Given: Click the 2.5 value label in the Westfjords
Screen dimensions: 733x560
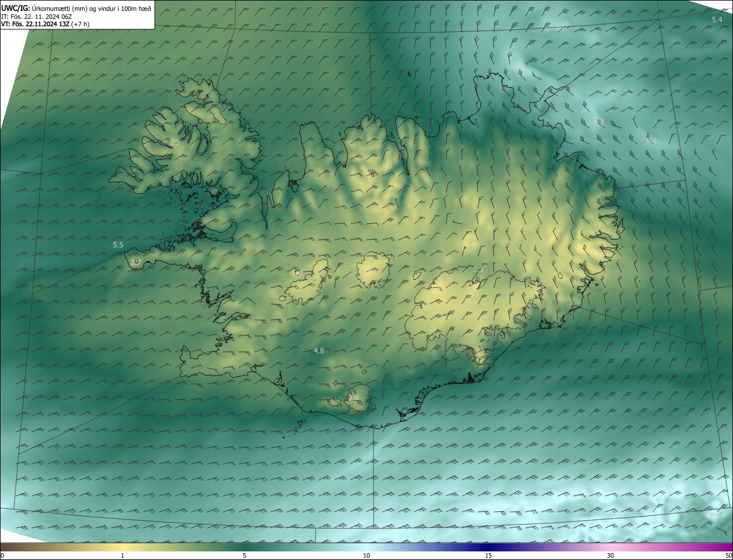Looking at the screenshot, I should 174,142.
